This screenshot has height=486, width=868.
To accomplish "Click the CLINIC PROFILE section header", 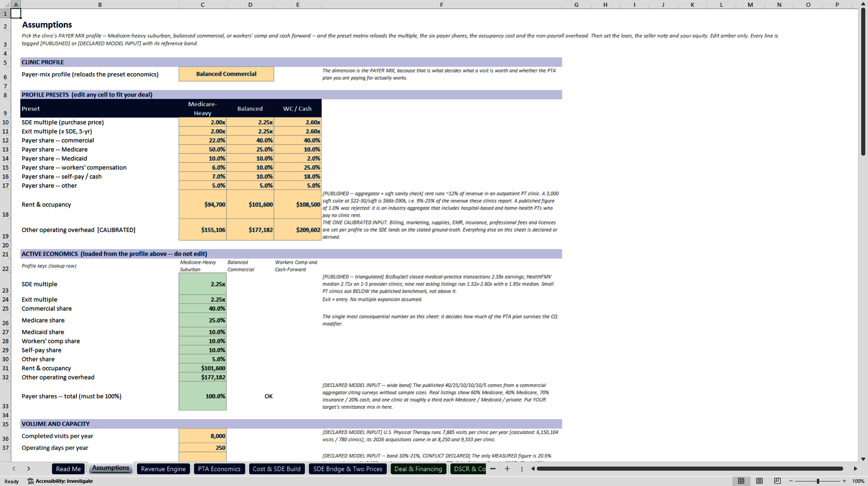I will pos(291,62).
